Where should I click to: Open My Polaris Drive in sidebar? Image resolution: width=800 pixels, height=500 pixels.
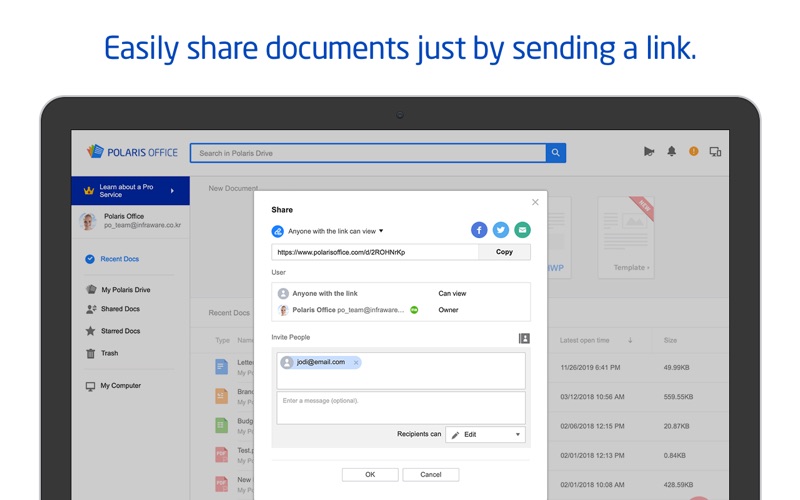[x=126, y=289]
